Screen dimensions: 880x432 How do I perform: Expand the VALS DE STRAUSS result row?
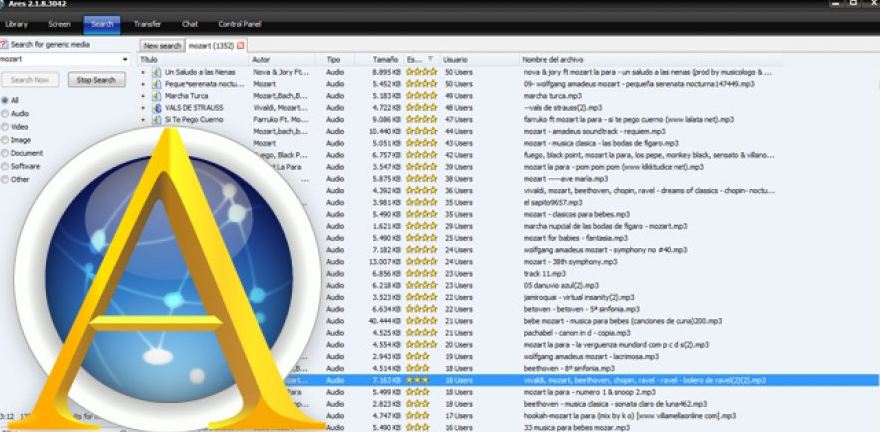(143, 108)
